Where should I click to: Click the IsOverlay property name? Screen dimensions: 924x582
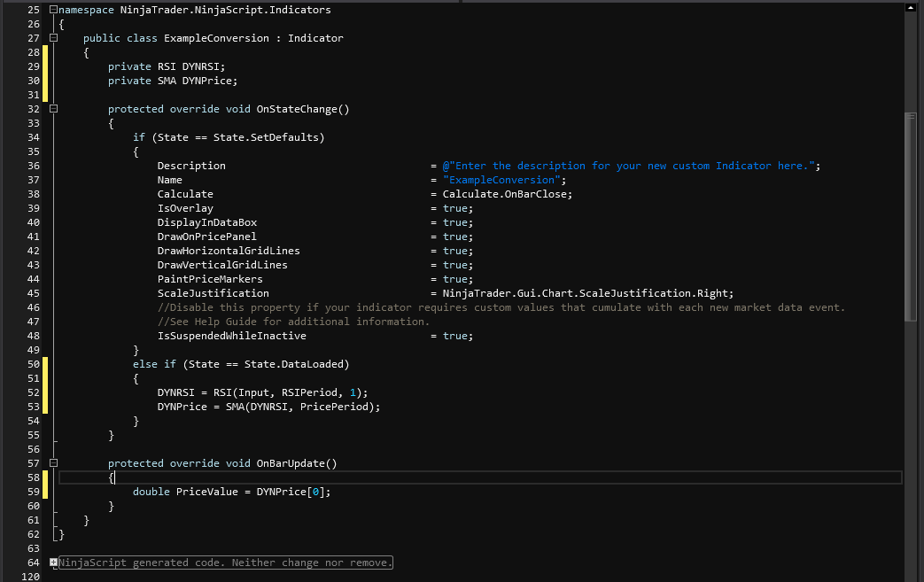(x=185, y=208)
